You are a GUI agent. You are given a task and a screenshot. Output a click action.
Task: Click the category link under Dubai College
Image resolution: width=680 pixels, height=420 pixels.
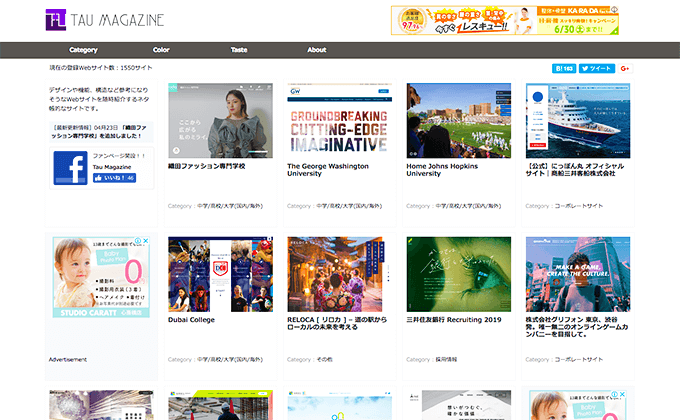(230, 360)
